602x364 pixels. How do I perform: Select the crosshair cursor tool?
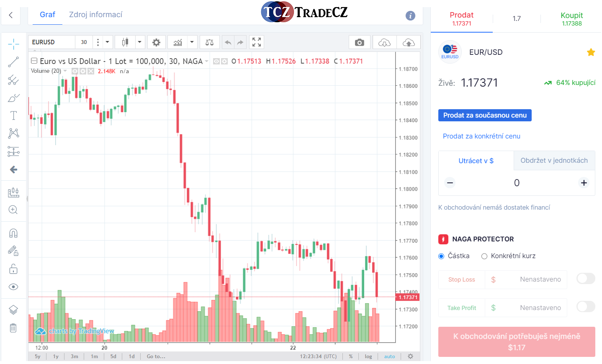click(13, 44)
